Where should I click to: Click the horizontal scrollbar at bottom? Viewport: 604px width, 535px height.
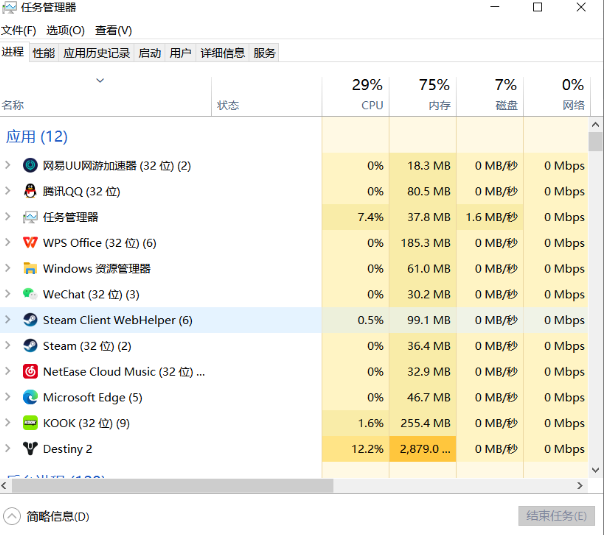170,486
